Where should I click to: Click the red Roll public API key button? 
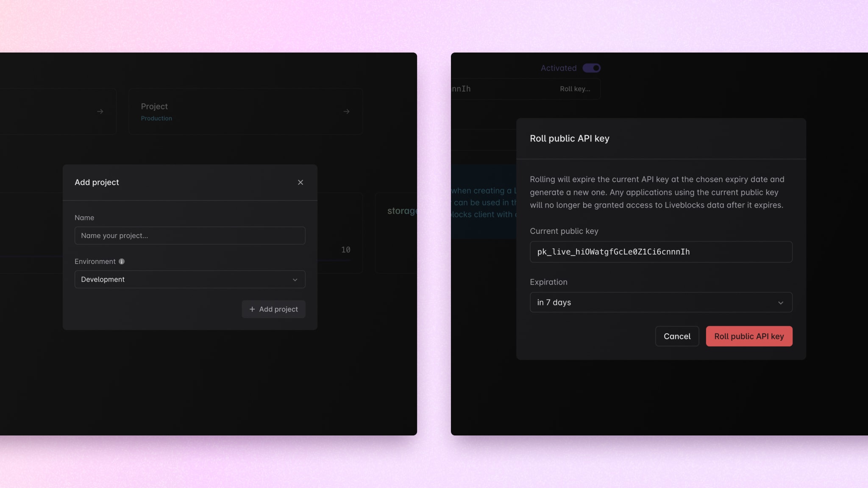(x=749, y=336)
